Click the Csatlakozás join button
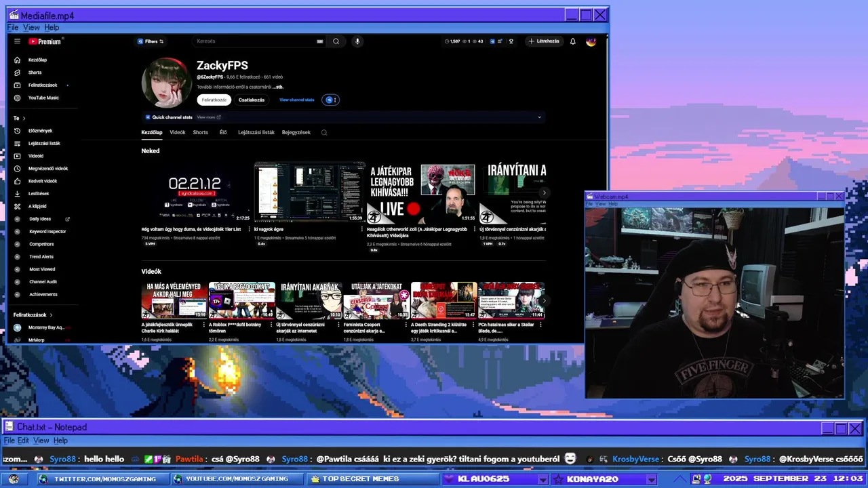 pos(252,100)
